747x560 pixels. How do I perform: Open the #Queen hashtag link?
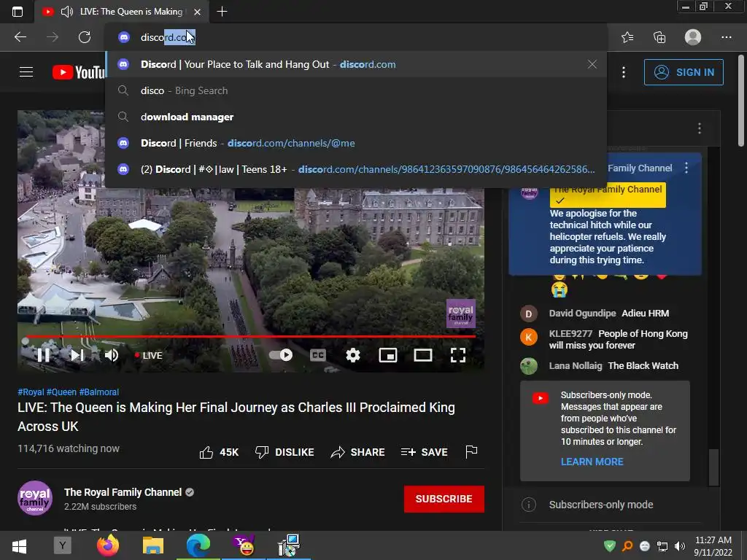point(61,392)
